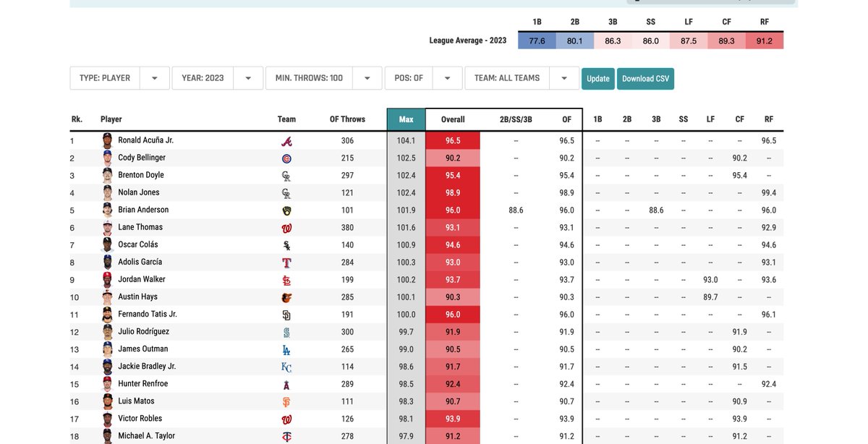Click the Update button

pos(598,78)
